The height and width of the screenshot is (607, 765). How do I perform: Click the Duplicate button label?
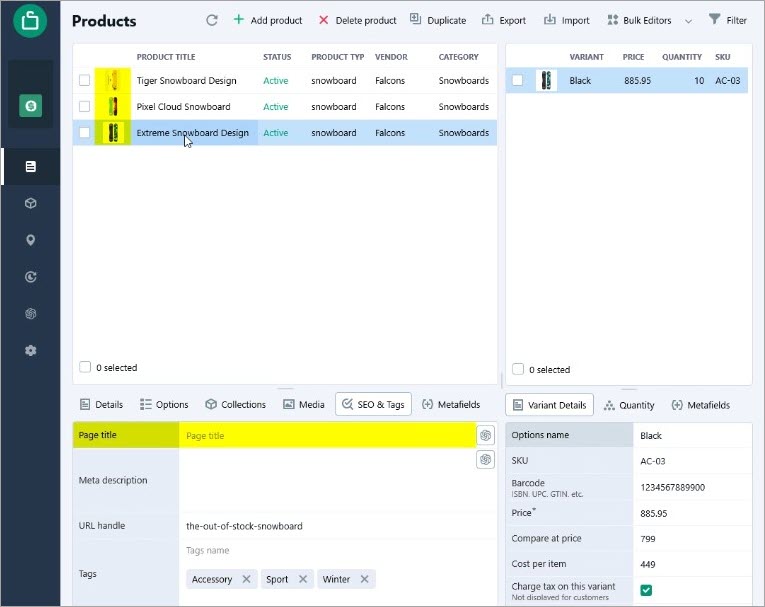[447, 20]
